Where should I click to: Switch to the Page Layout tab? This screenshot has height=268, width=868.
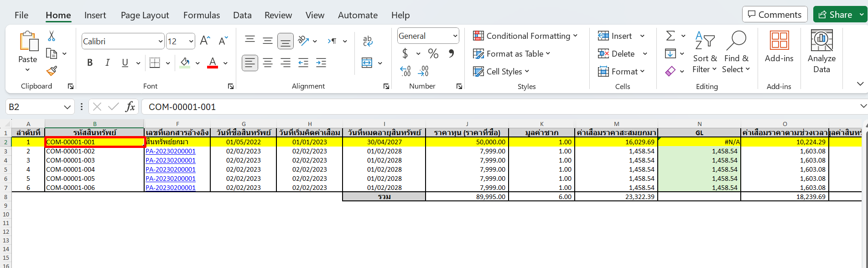145,15
